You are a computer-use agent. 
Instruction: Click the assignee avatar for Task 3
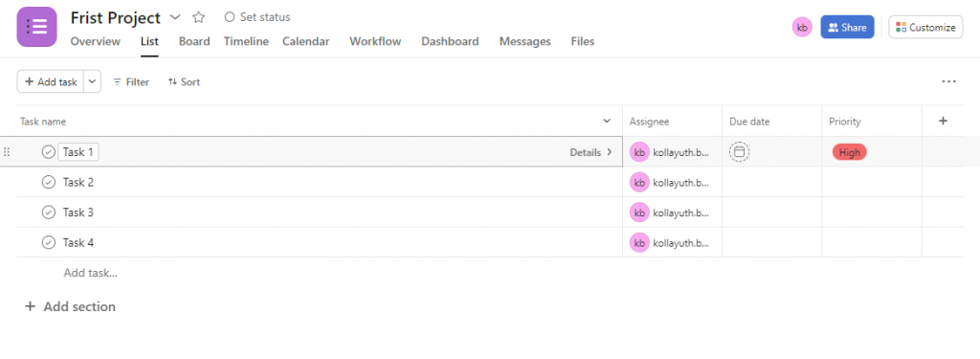click(639, 212)
